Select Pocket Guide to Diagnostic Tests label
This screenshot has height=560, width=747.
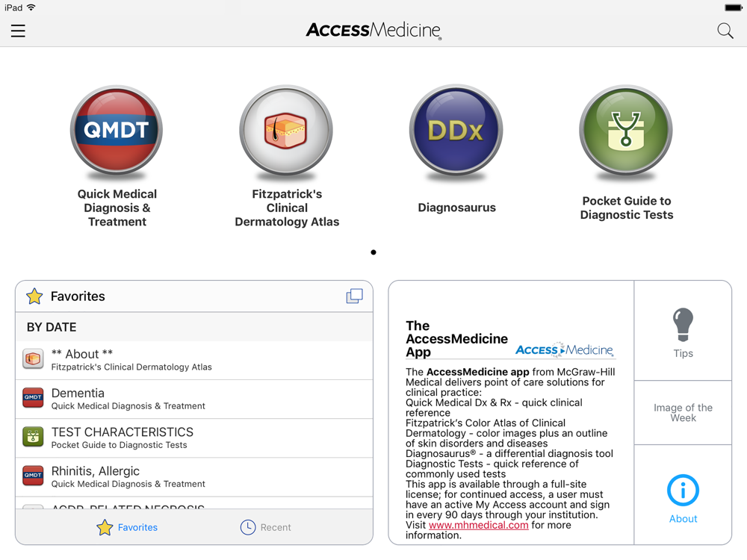[627, 208]
